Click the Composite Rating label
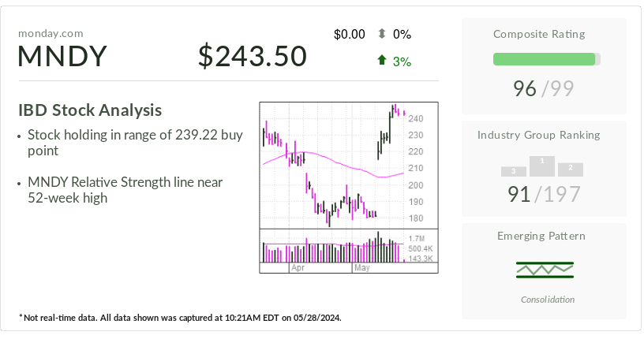This screenshot has width=644, height=339. coord(544,34)
